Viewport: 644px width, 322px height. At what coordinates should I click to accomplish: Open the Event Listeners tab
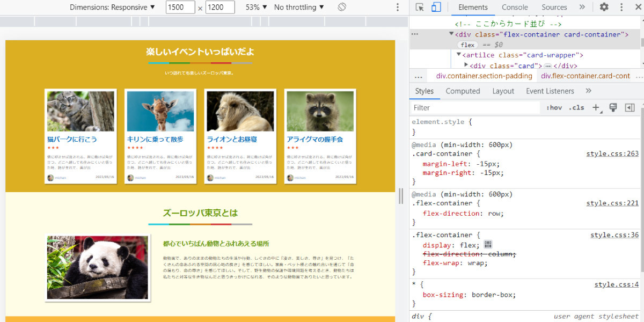(x=550, y=91)
